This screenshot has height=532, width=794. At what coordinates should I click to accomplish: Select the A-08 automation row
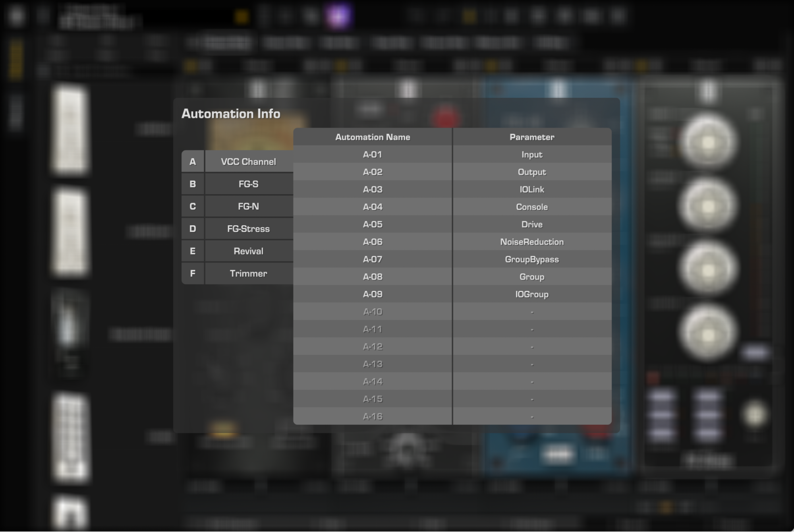tap(452, 277)
